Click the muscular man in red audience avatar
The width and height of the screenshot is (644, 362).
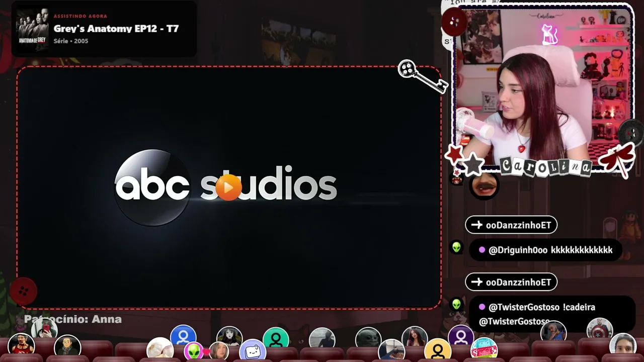point(21,346)
